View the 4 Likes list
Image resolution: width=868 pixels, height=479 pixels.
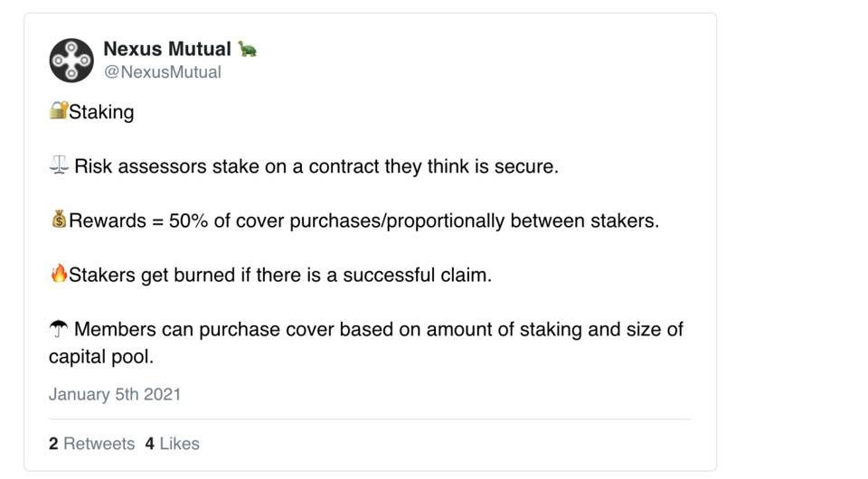172,444
